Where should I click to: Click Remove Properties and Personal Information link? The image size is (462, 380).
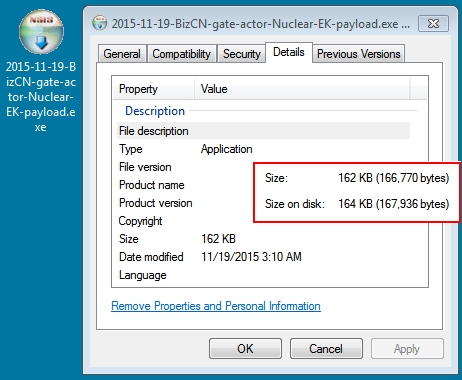pyautogui.click(x=216, y=306)
